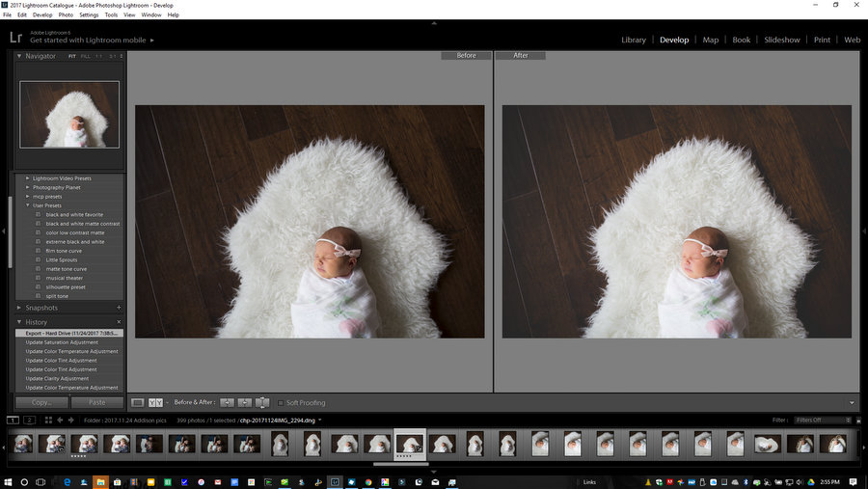Collapse the History panel

(x=19, y=322)
